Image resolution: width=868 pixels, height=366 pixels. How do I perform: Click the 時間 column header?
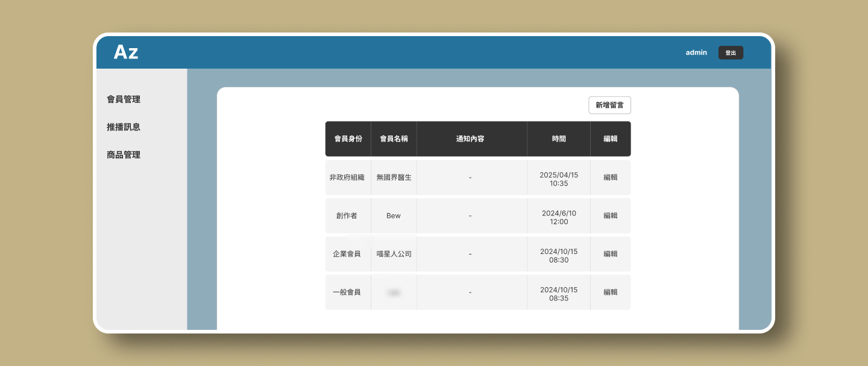559,138
